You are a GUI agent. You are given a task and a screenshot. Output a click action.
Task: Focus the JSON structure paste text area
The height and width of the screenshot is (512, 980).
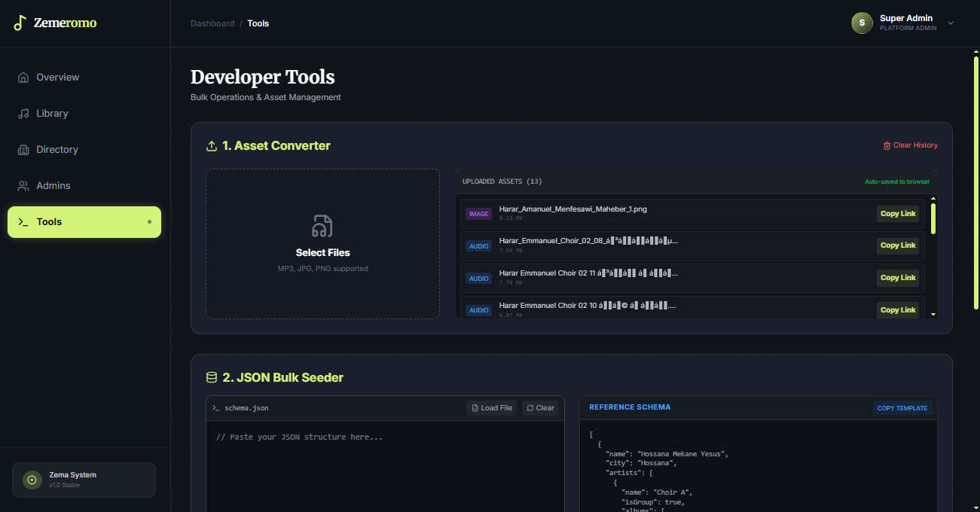tap(385, 467)
